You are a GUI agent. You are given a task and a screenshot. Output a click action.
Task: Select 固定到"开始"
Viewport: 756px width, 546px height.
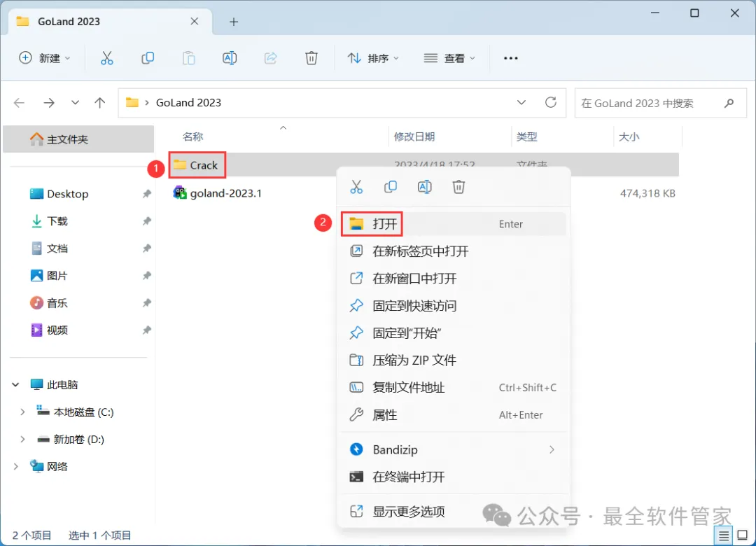pos(453,332)
